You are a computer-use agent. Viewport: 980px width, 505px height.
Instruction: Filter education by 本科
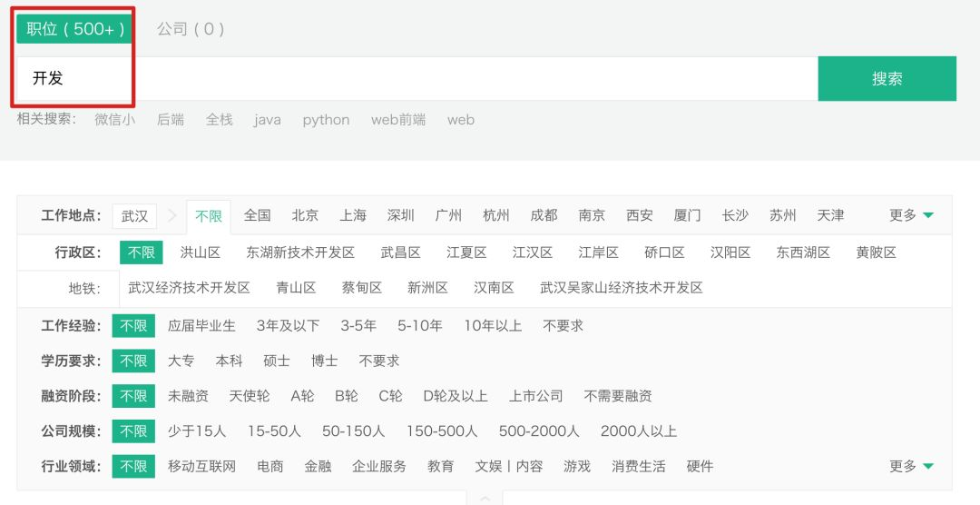click(x=229, y=361)
